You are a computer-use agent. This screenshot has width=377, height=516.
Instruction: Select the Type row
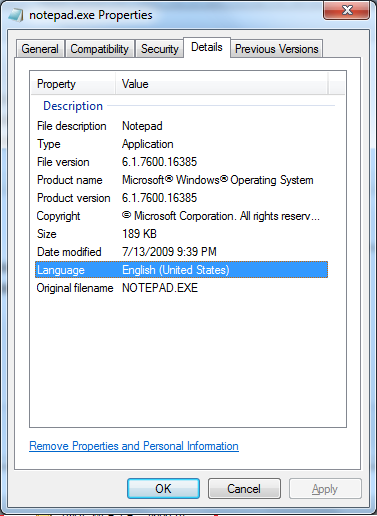click(181, 144)
